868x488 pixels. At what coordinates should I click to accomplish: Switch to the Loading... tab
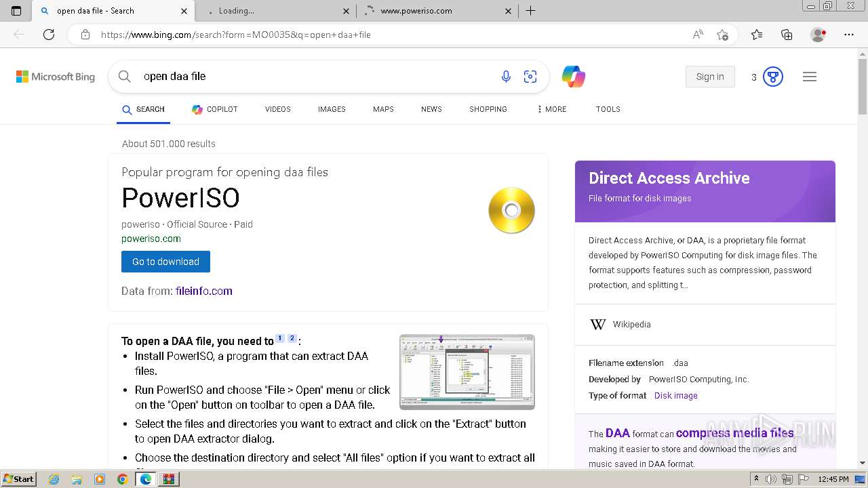[x=276, y=11]
